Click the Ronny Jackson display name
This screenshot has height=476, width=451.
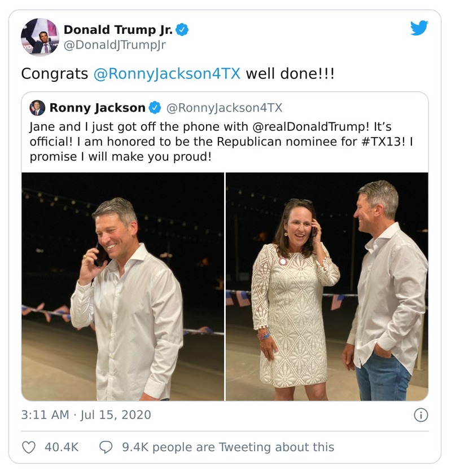point(99,104)
